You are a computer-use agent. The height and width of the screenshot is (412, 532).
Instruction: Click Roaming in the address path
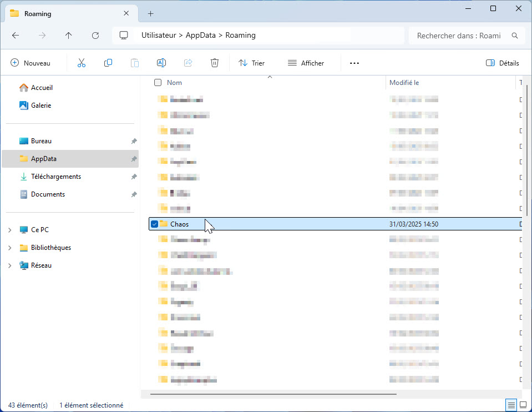click(241, 36)
